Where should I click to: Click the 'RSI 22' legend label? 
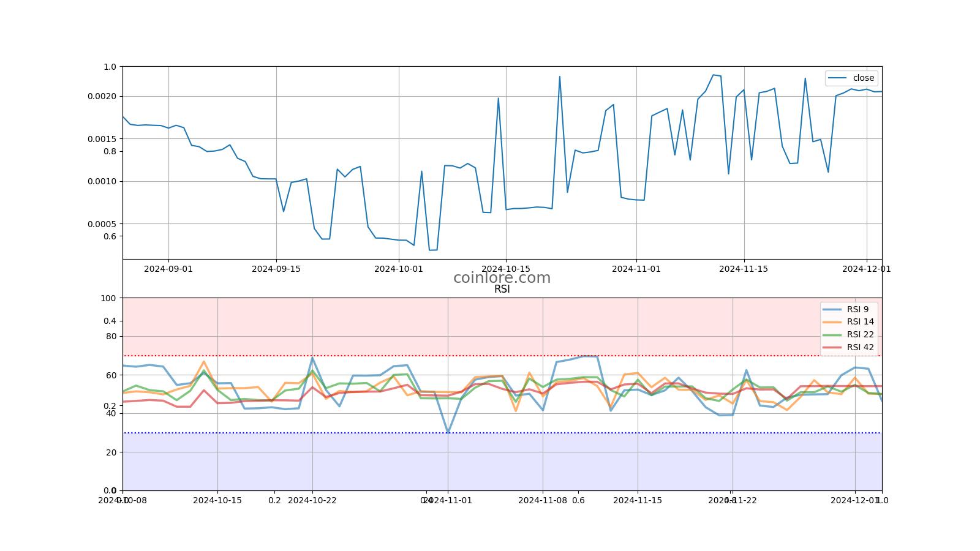click(x=861, y=335)
